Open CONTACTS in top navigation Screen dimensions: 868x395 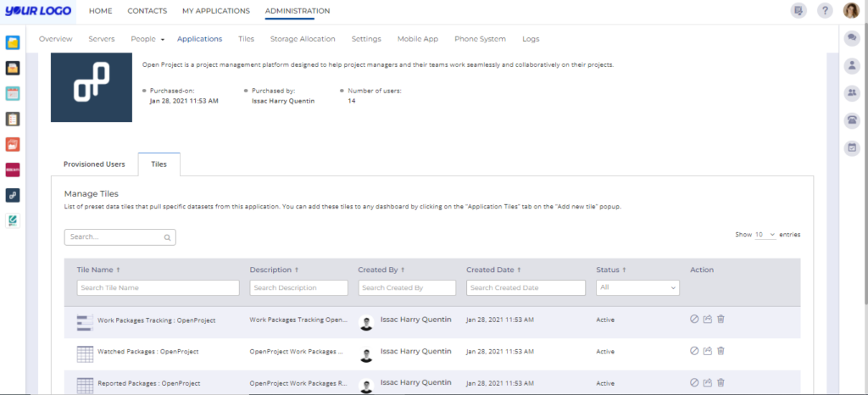(147, 10)
